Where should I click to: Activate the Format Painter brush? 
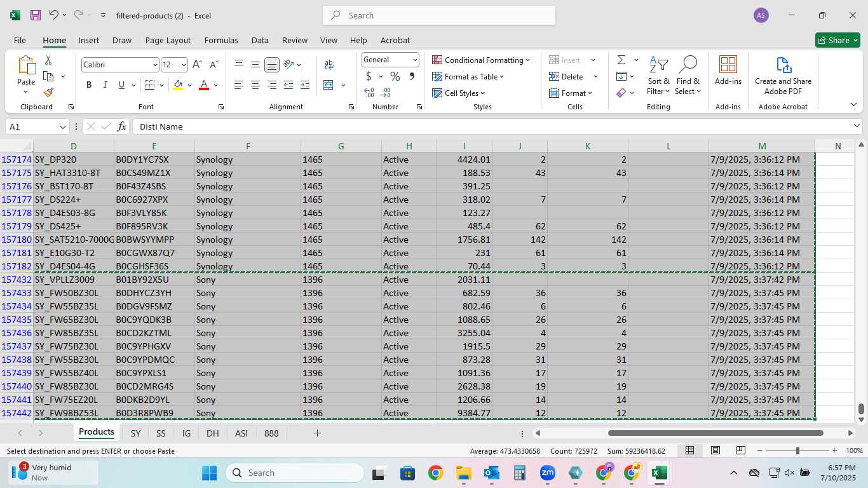pos(48,92)
